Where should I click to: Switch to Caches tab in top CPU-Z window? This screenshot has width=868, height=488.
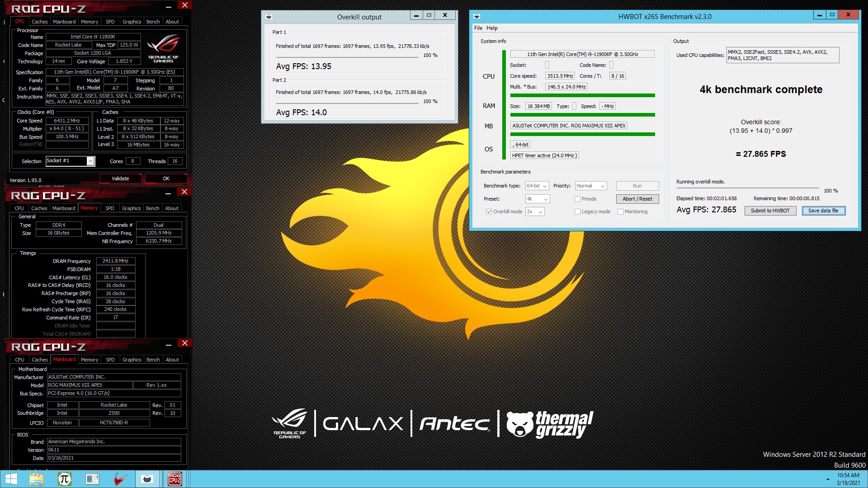pos(39,22)
